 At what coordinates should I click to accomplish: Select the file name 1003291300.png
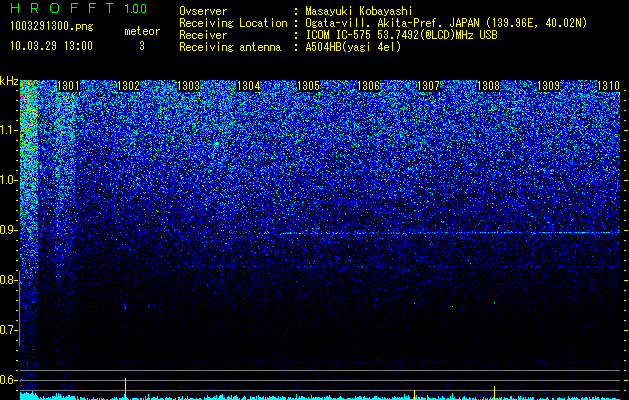tap(52, 27)
